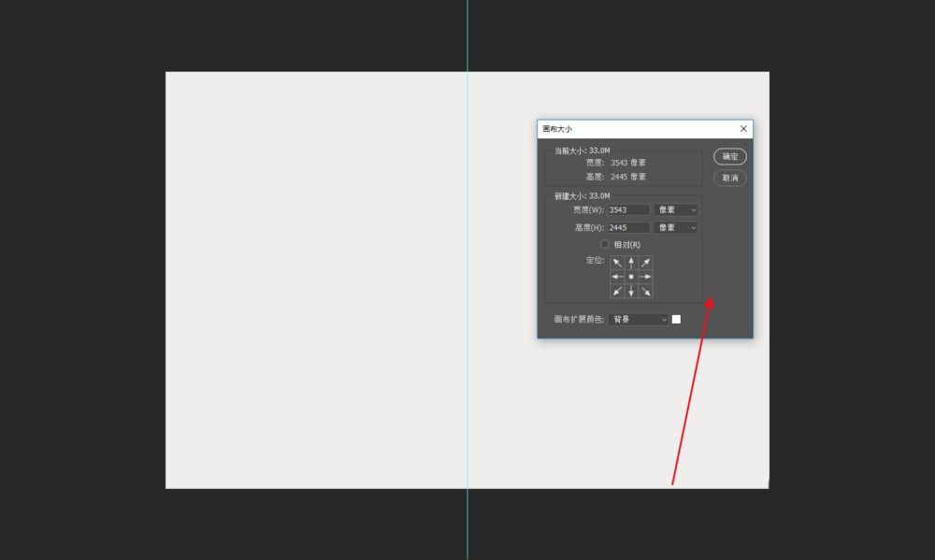
Task: Click the 确定 button
Action: [730, 156]
